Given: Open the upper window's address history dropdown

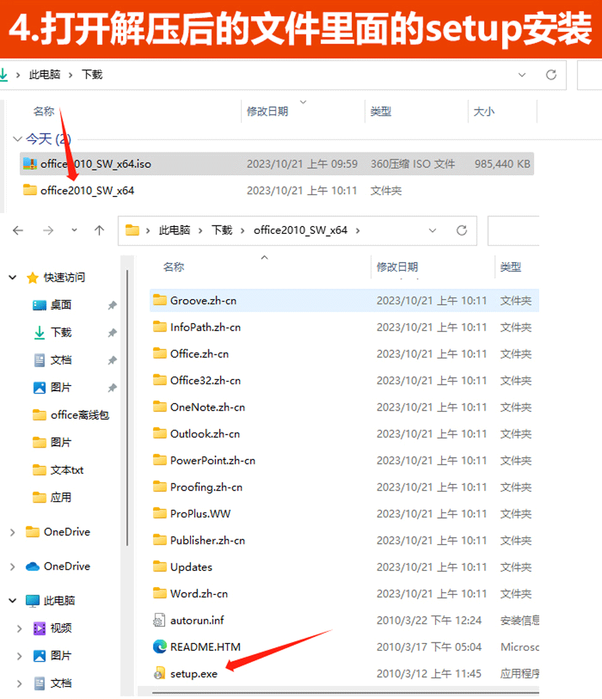Looking at the screenshot, I should tap(522, 74).
